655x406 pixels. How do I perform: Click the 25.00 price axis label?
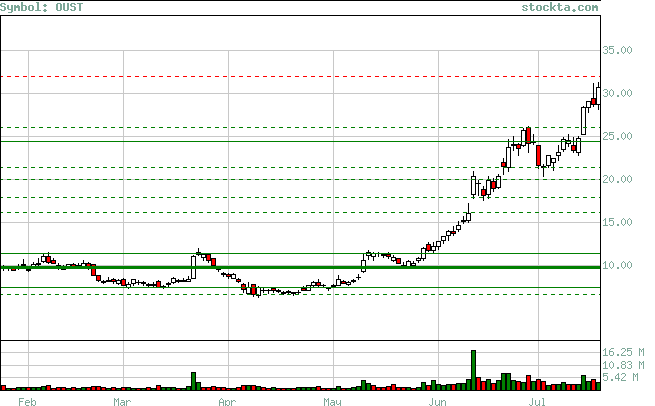(x=617, y=136)
